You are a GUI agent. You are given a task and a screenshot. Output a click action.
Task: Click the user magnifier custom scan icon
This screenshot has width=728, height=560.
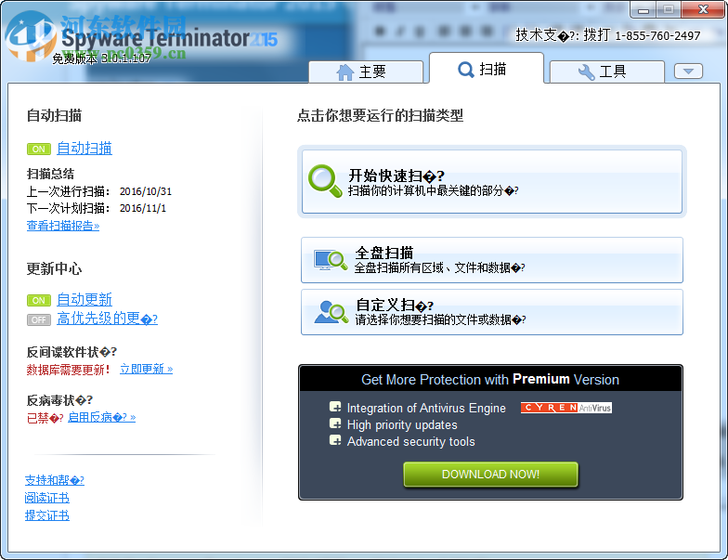(331, 312)
